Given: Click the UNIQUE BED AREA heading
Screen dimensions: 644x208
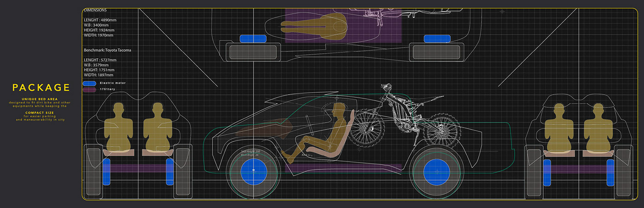Looking at the screenshot, I should click(41, 99).
